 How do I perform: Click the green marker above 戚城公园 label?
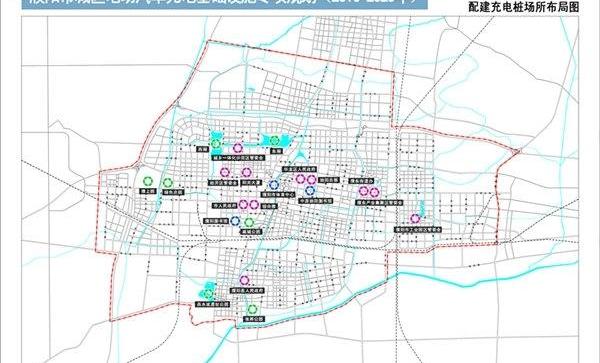coord(249,222)
